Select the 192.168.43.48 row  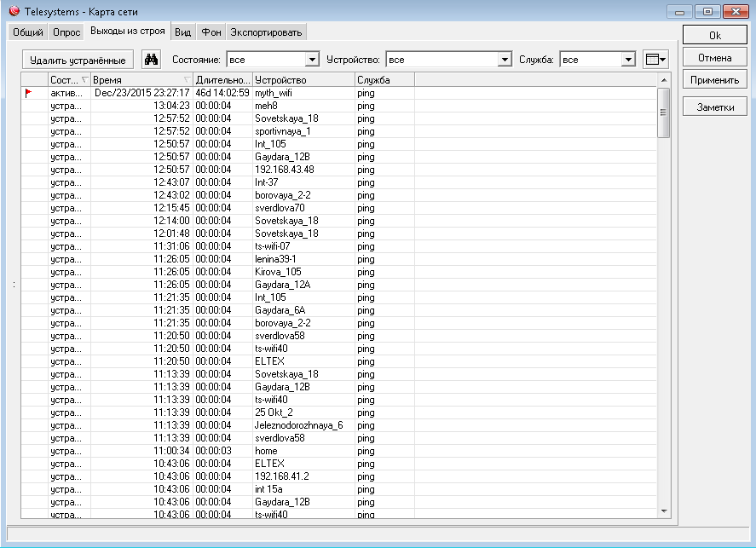(x=338, y=170)
